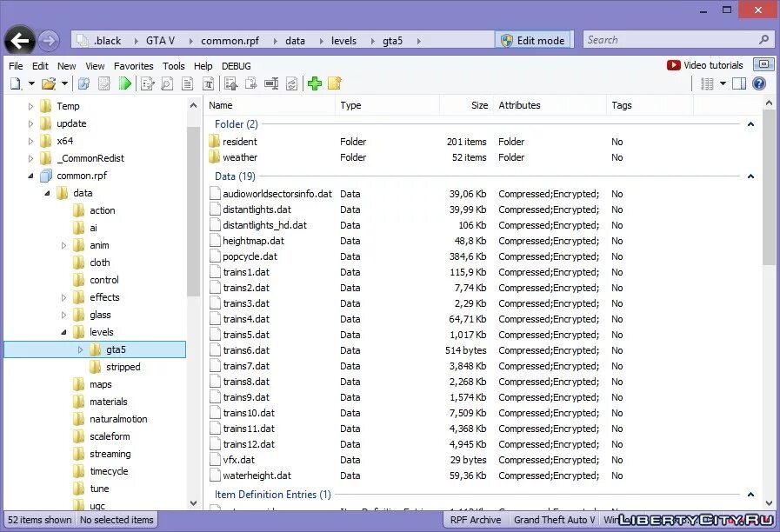Viewport: 780px width, 532px height.
Task: Click the page with magnifier toolbar icon
Action: coord(167,83)
